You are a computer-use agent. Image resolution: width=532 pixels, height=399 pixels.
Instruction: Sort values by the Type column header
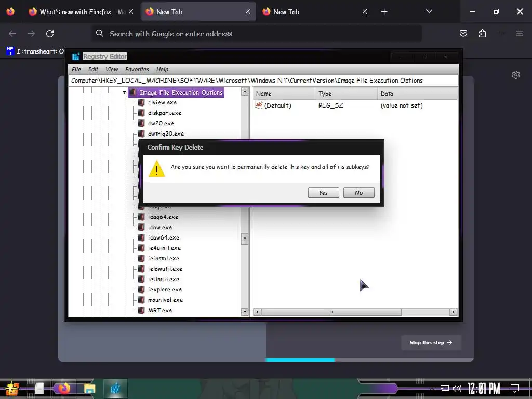(x=346, y=94)
